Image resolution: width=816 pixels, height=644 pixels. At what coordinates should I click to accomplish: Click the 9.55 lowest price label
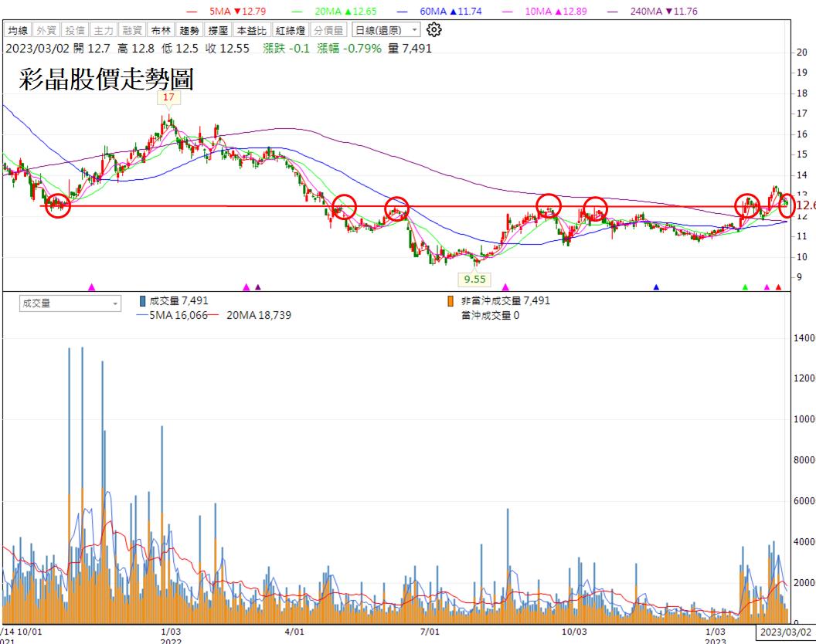point(474,279)
